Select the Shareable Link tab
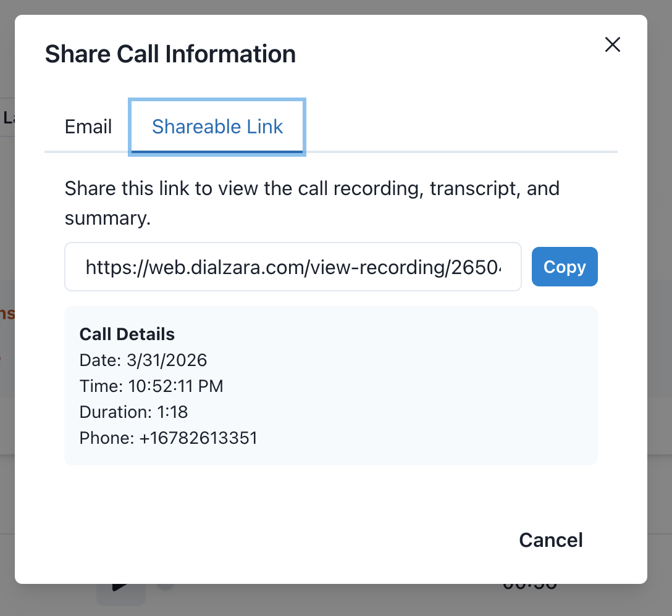The width and height of the screenshot is (672, 616). tap(217, 127)
